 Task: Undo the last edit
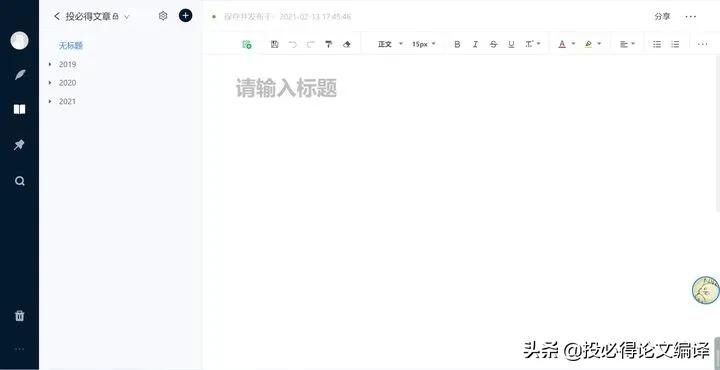(x=292, y=44)
